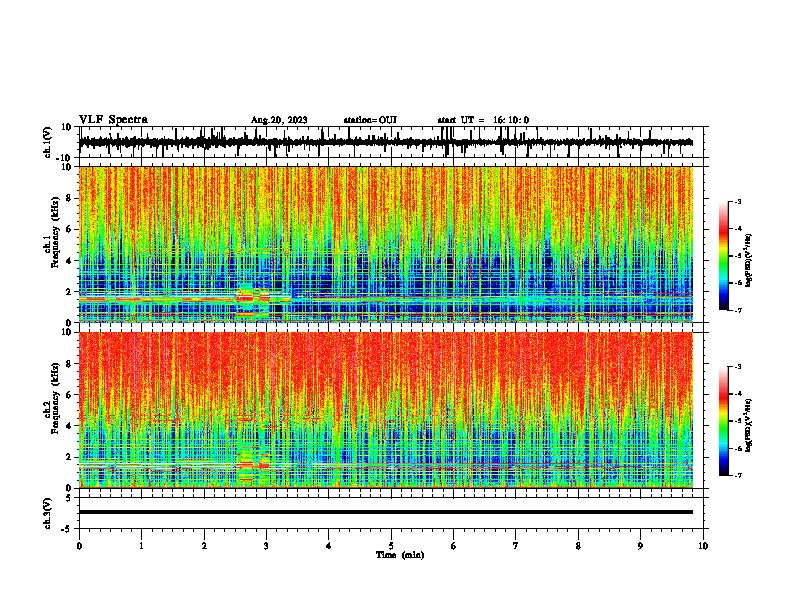Click the date label 'Aug.20, 2023'
The image size is (792, 612).
(279, 120)
